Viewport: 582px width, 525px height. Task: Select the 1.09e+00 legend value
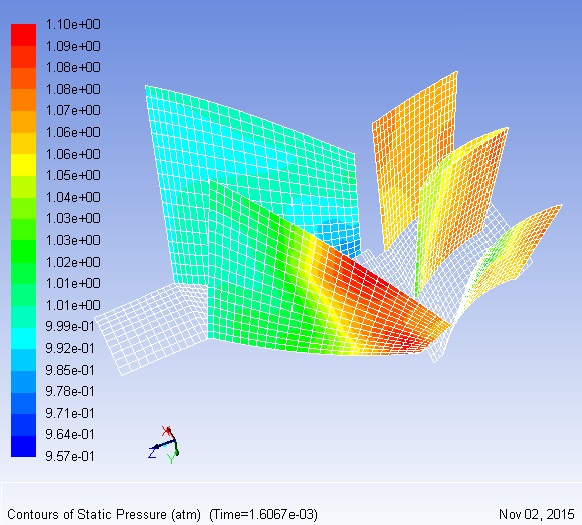click(x=73, y=46)
